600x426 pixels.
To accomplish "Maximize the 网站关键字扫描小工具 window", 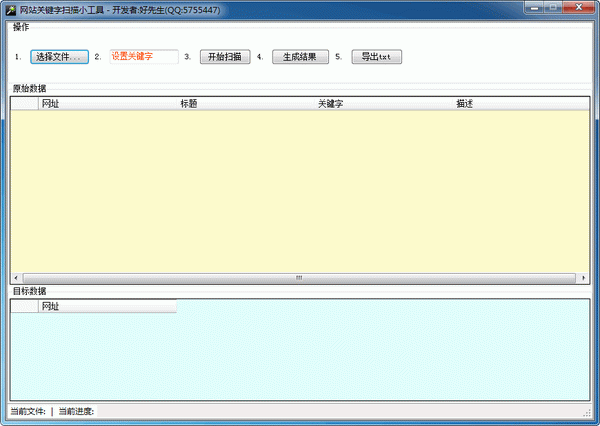I will pos(553,8).
